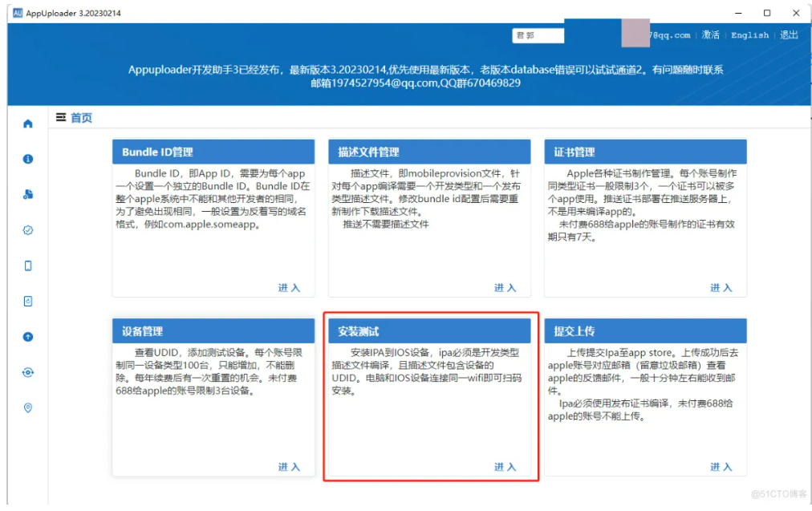Select the line '推送不需要描述文件'

(x=386, y=224)
